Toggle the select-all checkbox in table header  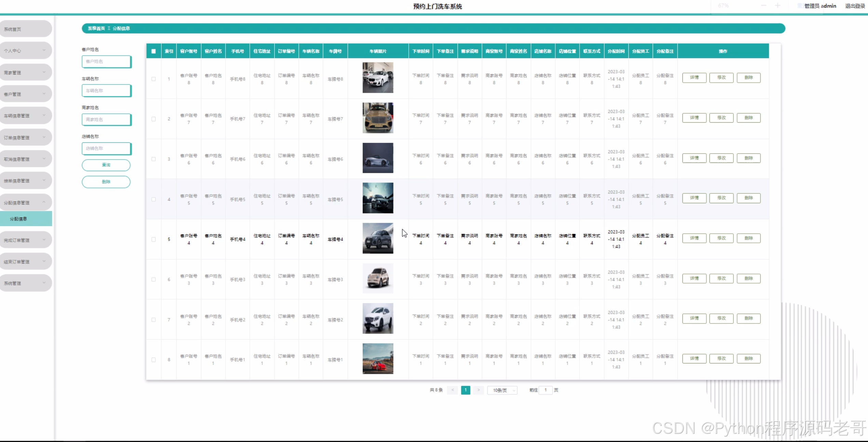[x=153, y=51]
